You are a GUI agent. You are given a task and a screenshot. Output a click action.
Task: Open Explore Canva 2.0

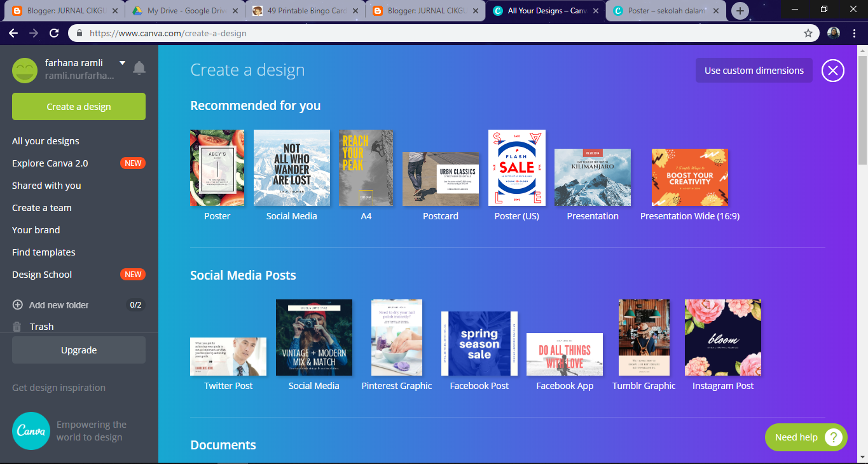[50, 163]
